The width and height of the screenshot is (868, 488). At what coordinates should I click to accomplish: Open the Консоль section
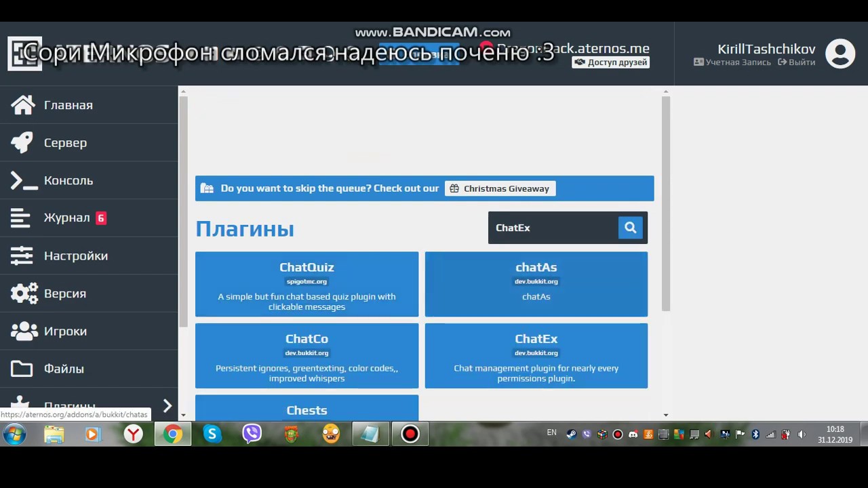click(x=89, y=181)
